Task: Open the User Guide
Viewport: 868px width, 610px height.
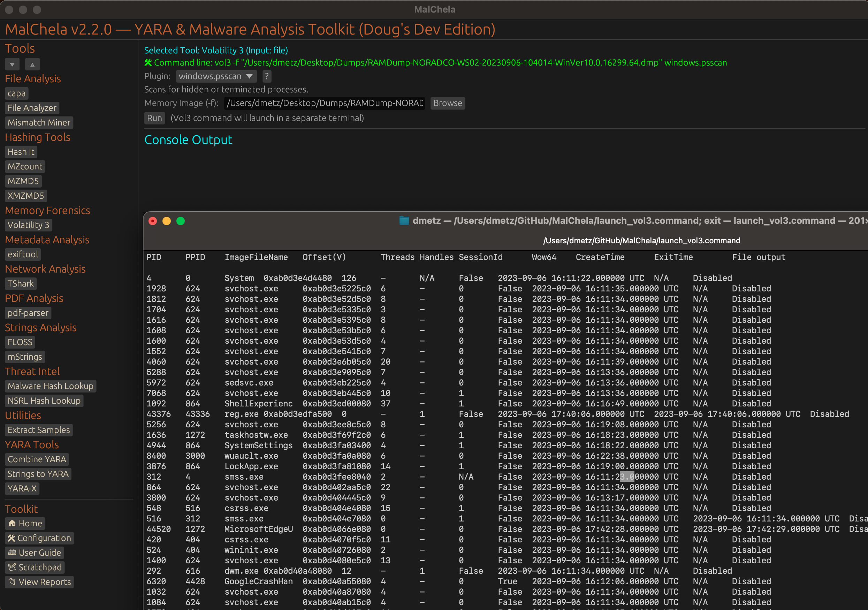Action: click(35, 553)
